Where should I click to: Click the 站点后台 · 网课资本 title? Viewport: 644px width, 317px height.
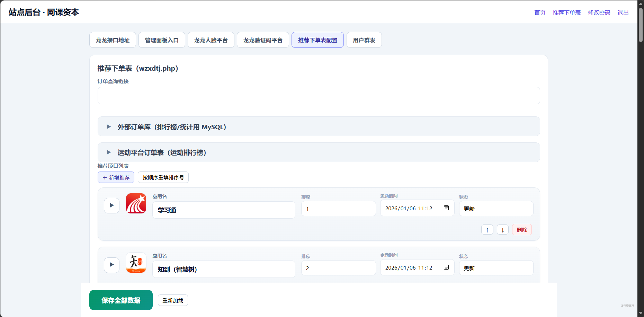44,12
